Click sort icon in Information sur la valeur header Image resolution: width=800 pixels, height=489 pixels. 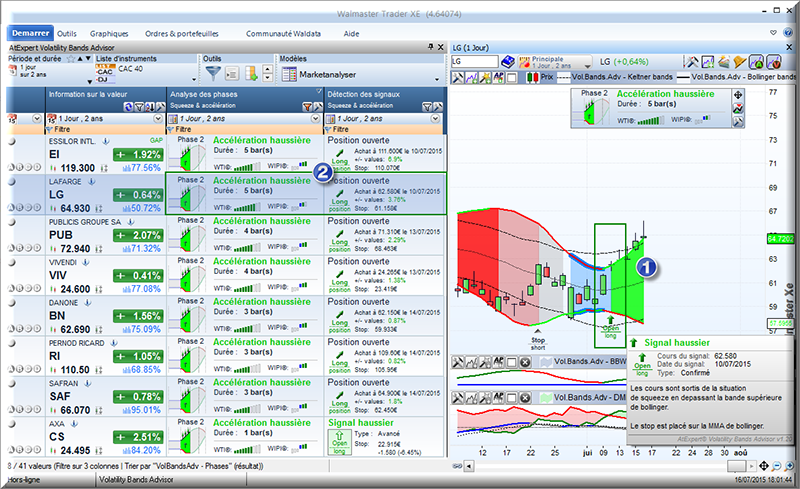point(149,106)
